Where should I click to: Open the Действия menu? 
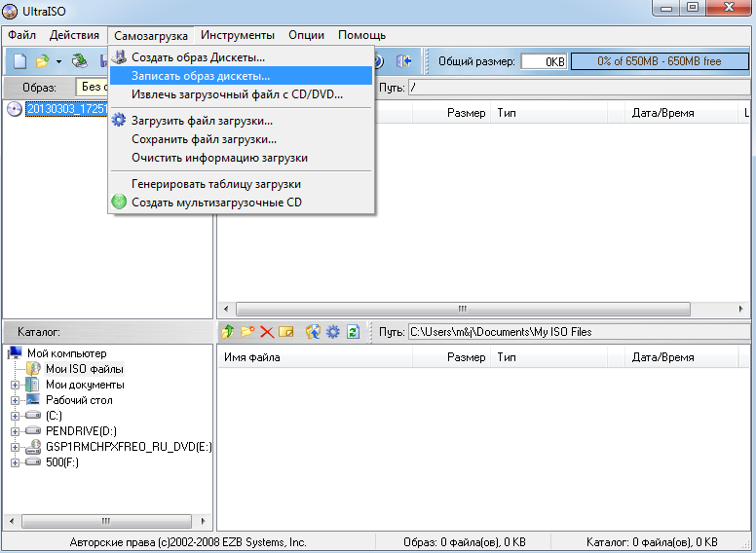74,35
